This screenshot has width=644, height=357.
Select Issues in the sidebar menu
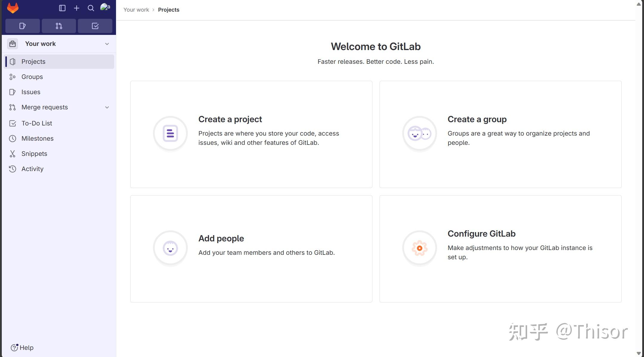(31, 92)
